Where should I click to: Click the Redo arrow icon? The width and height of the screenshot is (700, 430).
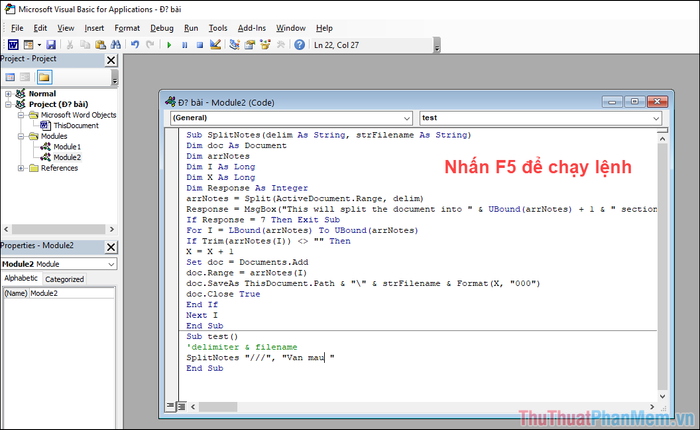(150, 45)
